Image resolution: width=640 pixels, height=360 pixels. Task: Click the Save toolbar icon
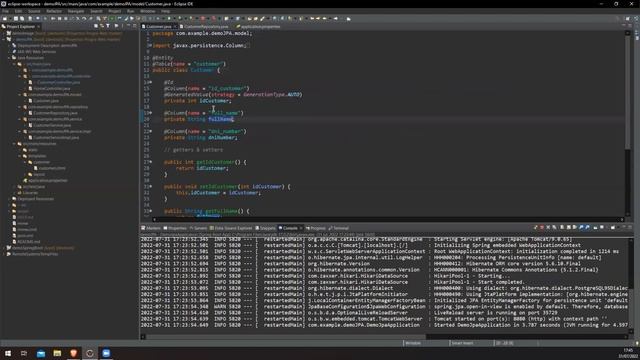point(16,18)
